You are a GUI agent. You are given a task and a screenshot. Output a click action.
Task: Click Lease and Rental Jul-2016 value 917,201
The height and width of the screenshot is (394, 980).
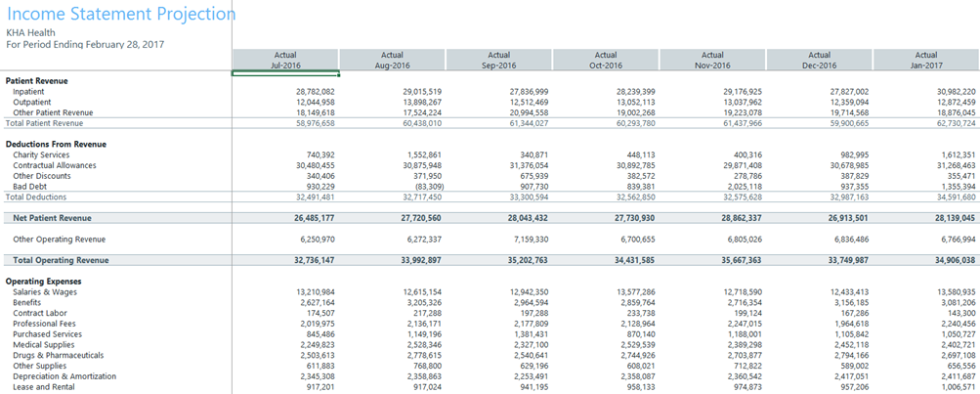pyautogui.click(x=320, y=387)
